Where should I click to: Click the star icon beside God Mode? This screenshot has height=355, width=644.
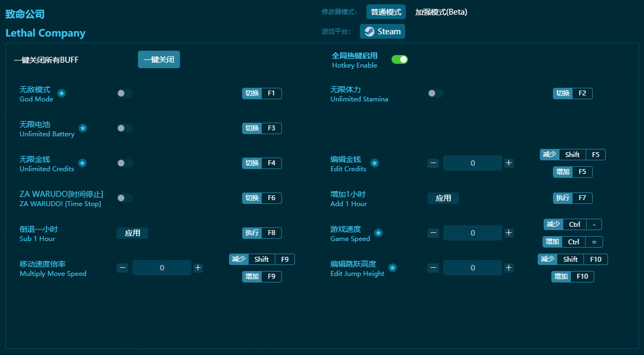(62, 93)
